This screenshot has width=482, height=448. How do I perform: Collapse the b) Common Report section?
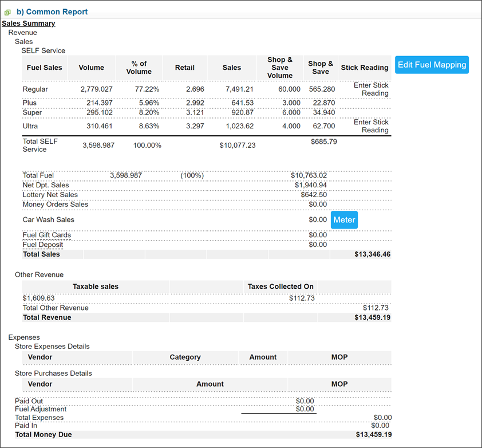point(52,11)
